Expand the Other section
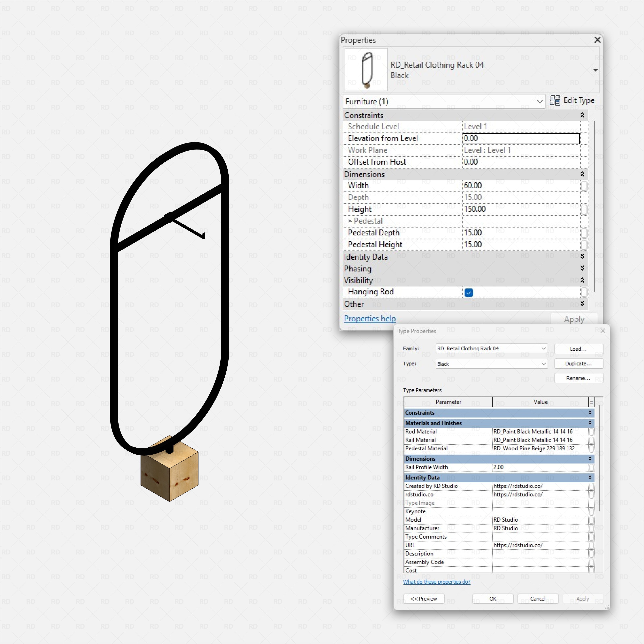Screen dimensions: 644x644 (582, 304)
